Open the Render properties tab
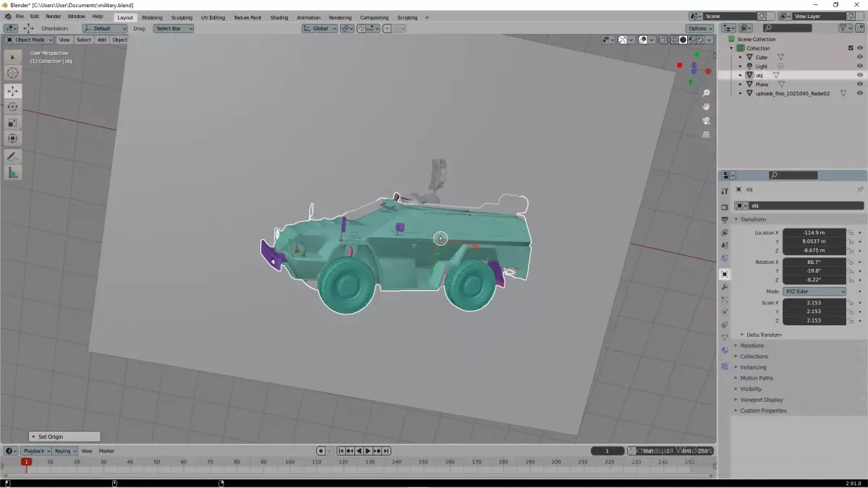 725,207
